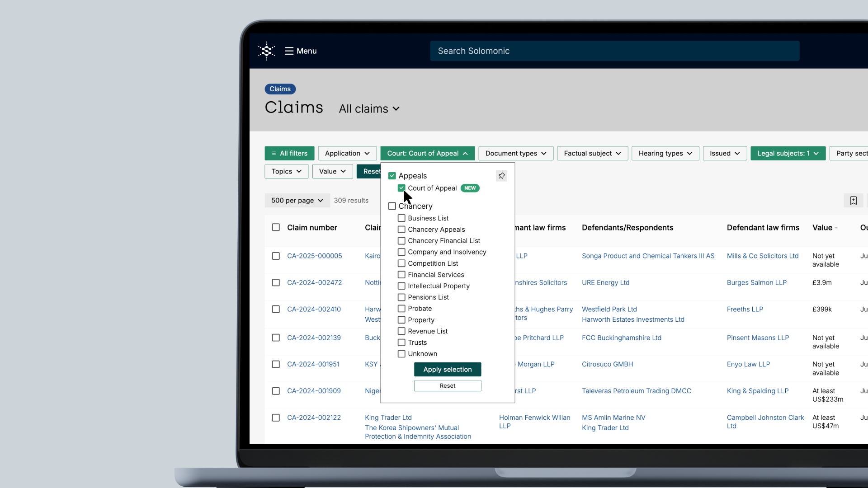Collapse the Court of Appeal filter chevron

[465, 154]
